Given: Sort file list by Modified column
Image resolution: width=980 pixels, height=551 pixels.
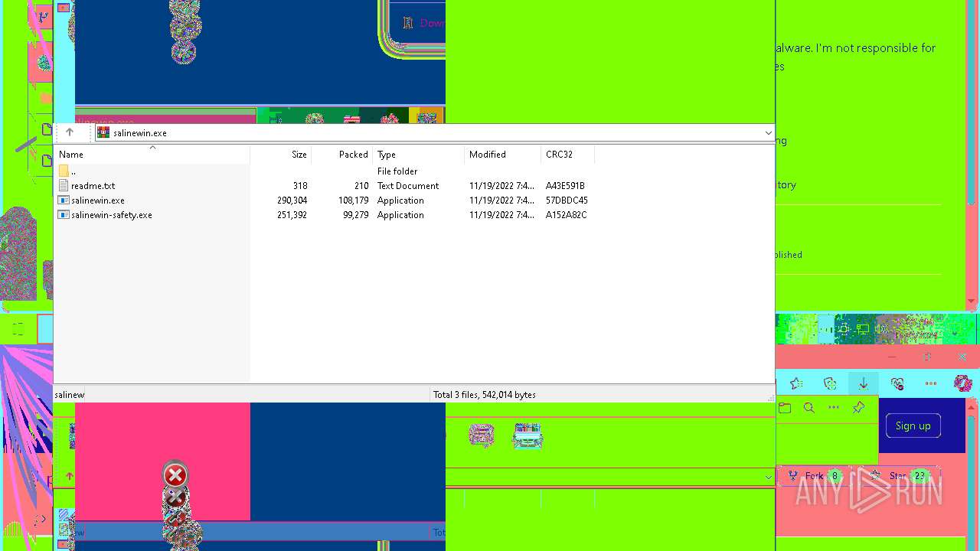Looking at the screenshot, I should coord(503,154).
